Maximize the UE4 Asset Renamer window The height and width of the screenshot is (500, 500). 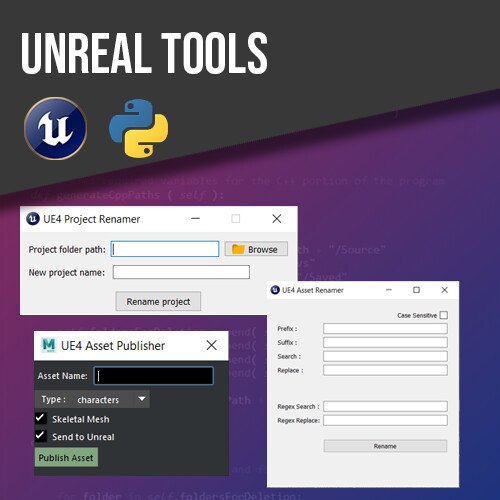tap(416, 290)
